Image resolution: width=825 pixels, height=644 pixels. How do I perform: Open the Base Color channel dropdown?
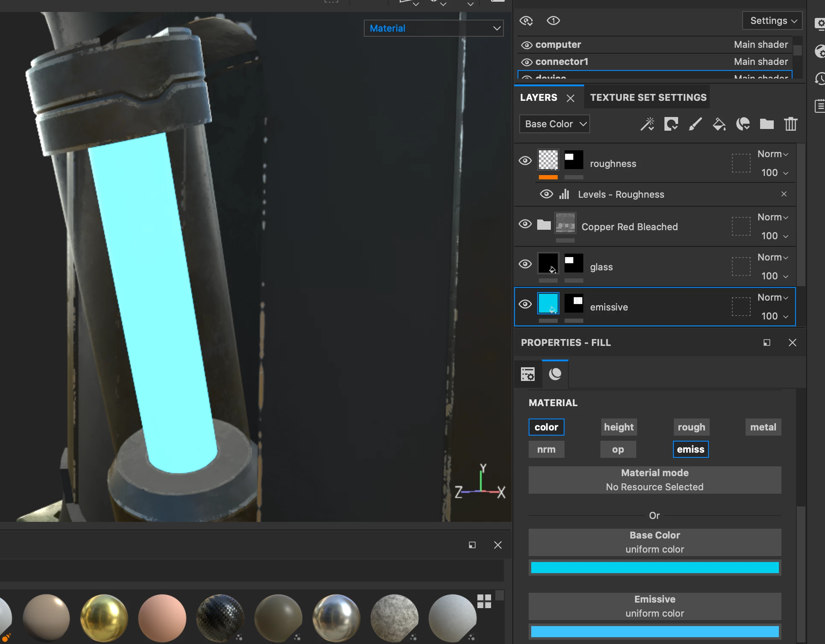tap(555, 124)
